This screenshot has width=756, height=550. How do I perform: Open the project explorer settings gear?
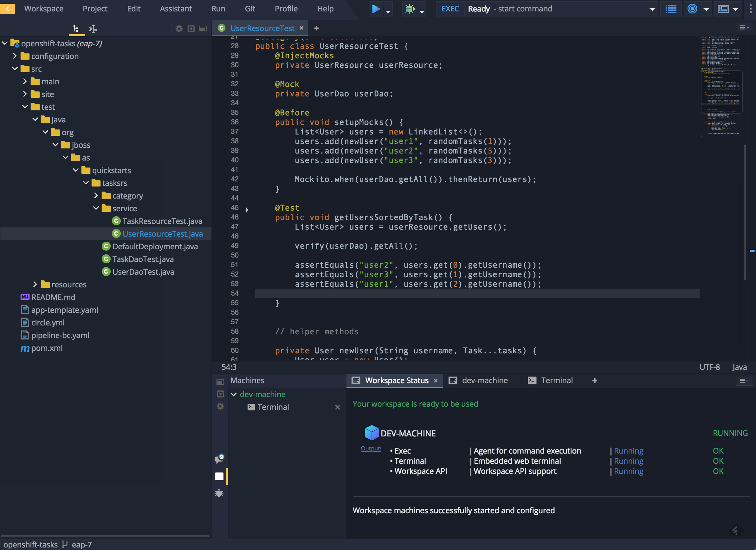[x=179, y=29]
